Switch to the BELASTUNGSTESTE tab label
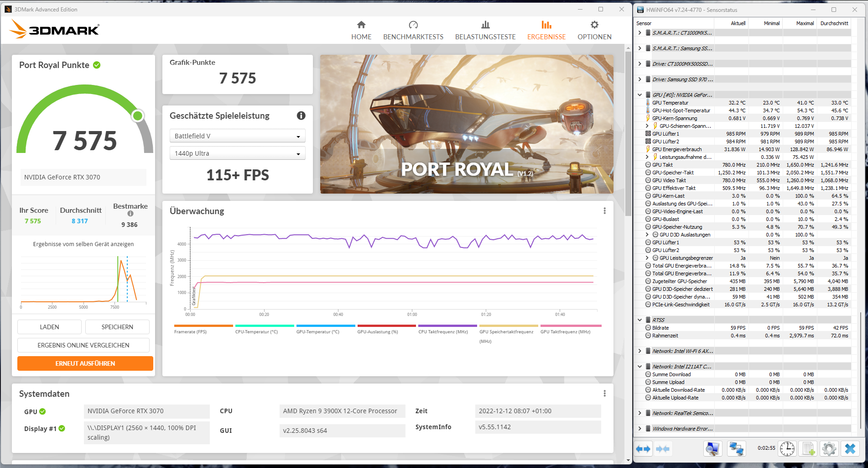 coord(485,37)
